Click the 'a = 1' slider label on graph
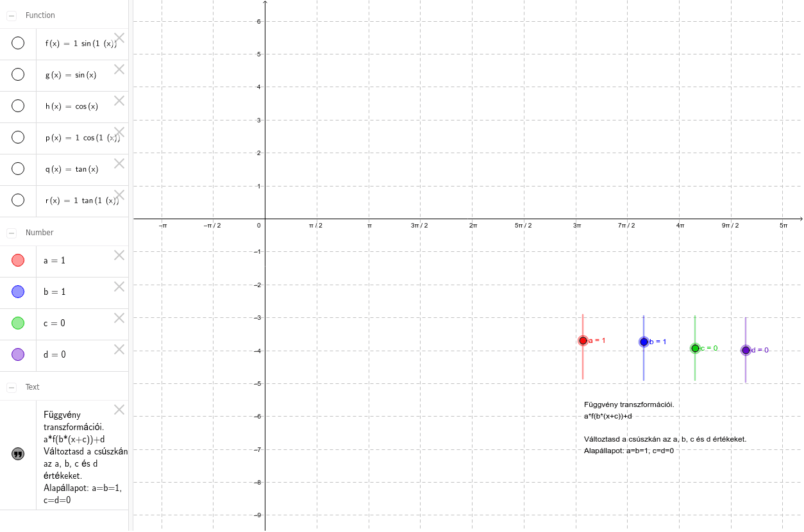 tap(597, 340)
